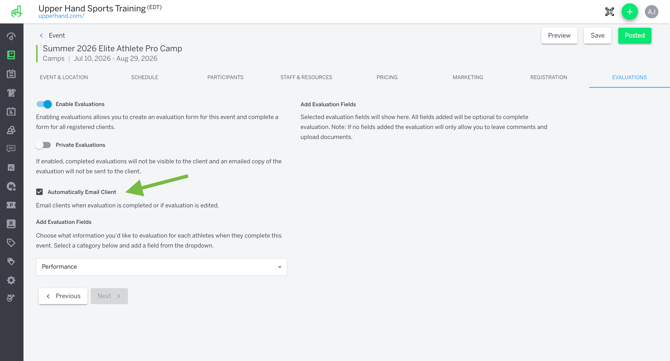Click the Add Evaluation Fields heading above the dropdown

64,222
